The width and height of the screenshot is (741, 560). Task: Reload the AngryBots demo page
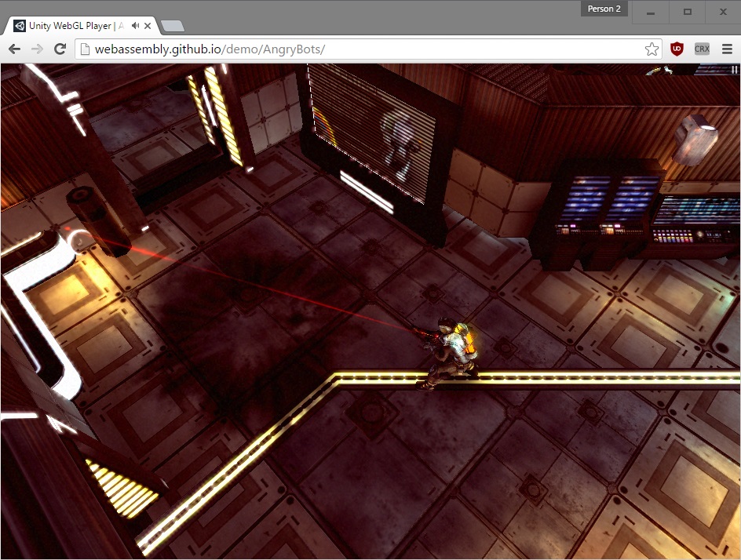(60, 49)
